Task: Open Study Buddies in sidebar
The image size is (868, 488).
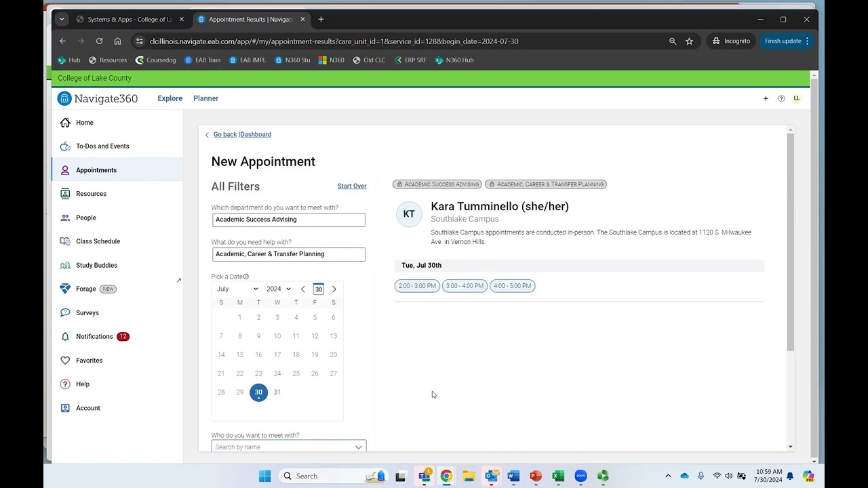Action: pyautogui.click(x=96, y=265)
